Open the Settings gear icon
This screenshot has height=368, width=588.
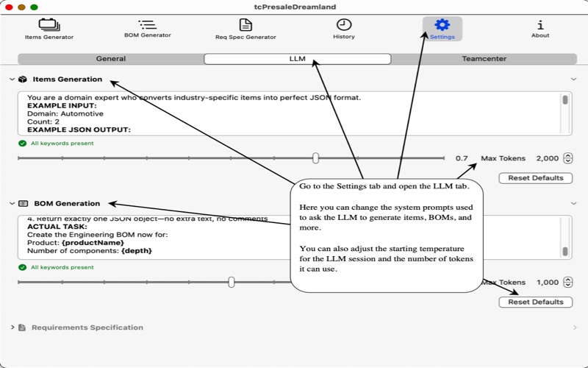click(442, 25)
